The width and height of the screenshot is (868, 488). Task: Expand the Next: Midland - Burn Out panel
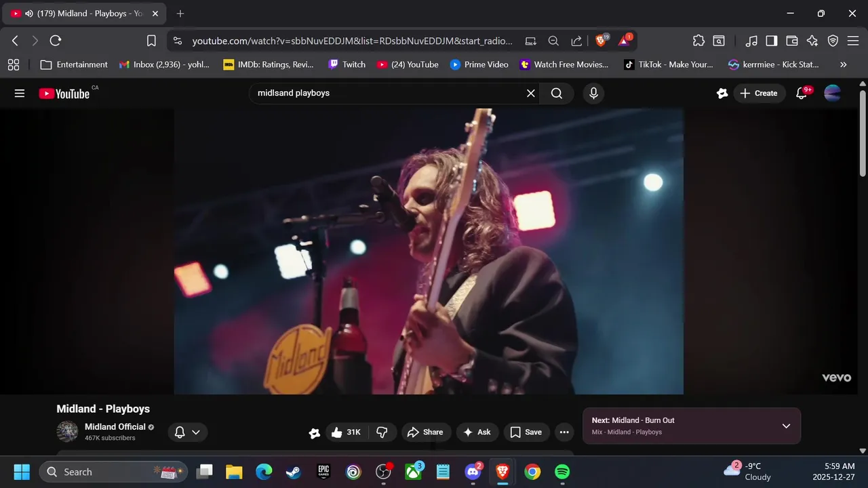tap(692, 426)
